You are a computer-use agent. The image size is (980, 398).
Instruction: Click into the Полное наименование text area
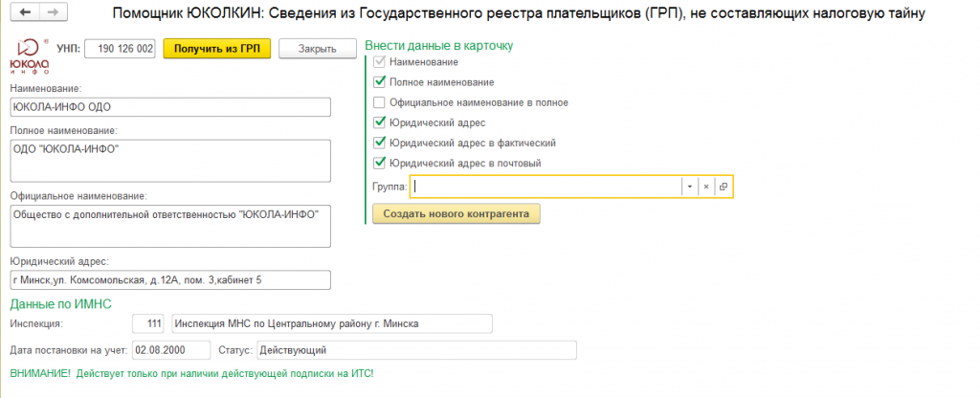tap(169, 160)
